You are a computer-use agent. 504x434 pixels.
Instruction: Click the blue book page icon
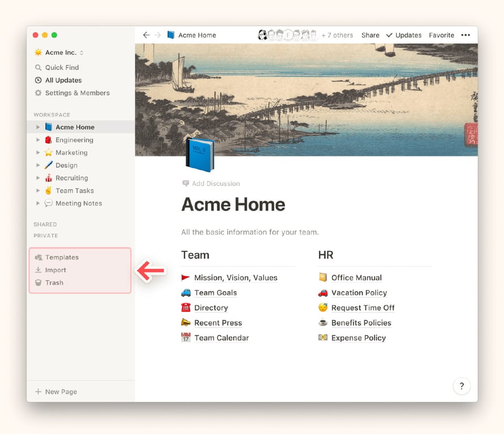coord(200,155)
